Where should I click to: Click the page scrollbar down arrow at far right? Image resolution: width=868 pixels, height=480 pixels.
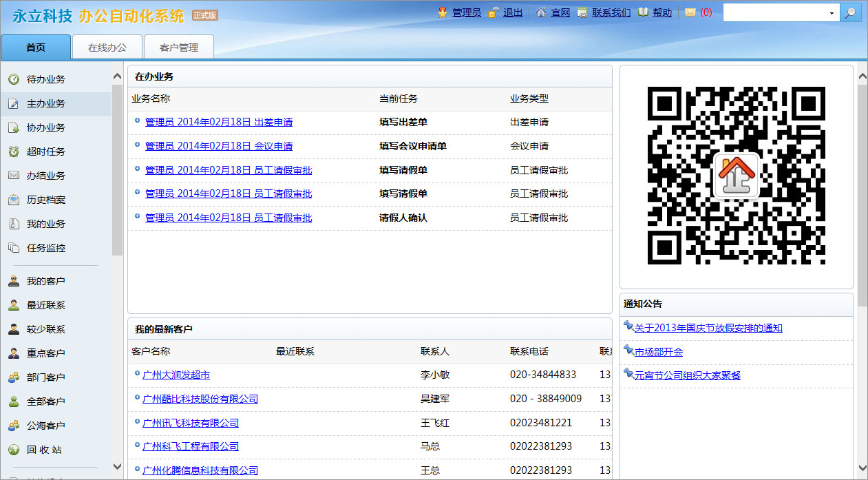[862, 467]
